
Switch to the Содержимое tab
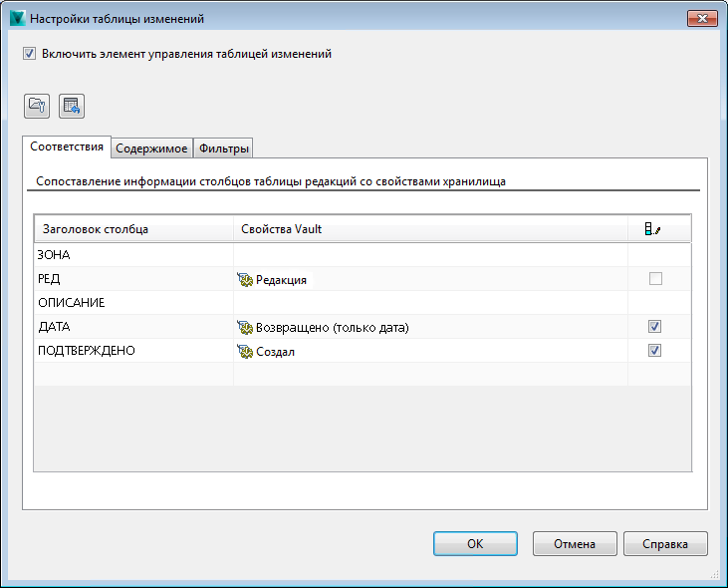point(151,148)
